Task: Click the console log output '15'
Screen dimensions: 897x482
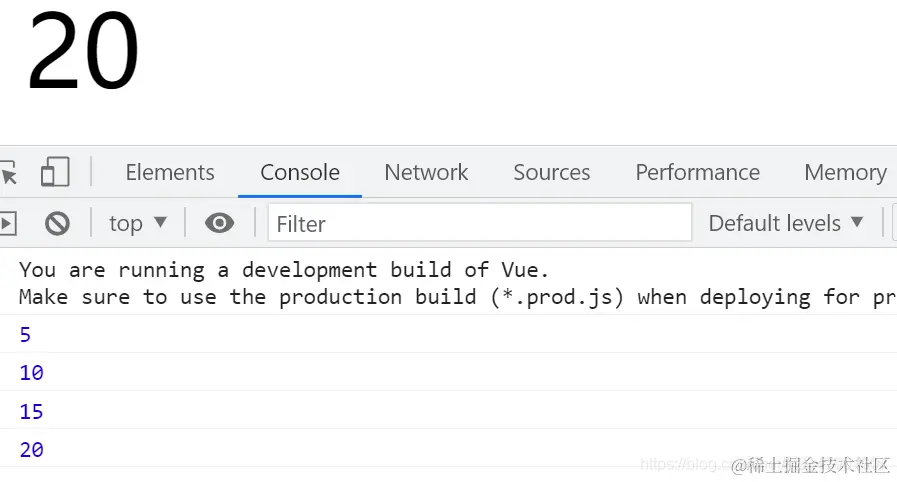Action: (32, 411)
